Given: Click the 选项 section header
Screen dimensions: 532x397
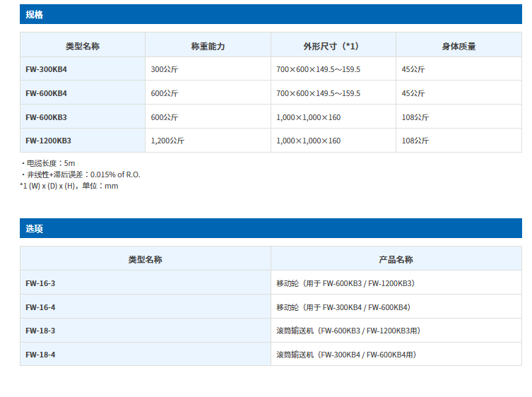Looking at the screenshot, I should (x=271, y=228).
